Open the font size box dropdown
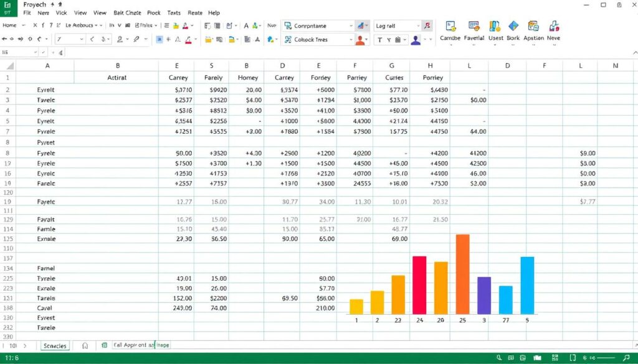This screenshot has width=638, height=364. tap(82, 39)
